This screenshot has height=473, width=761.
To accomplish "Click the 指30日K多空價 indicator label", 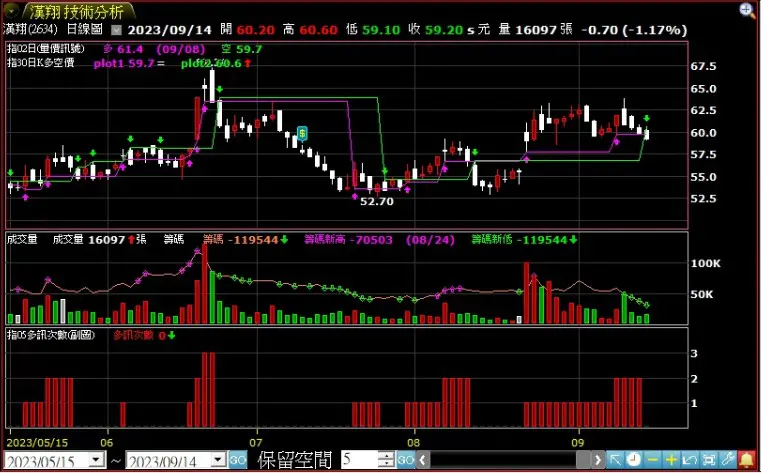I will tap(41, 63).
